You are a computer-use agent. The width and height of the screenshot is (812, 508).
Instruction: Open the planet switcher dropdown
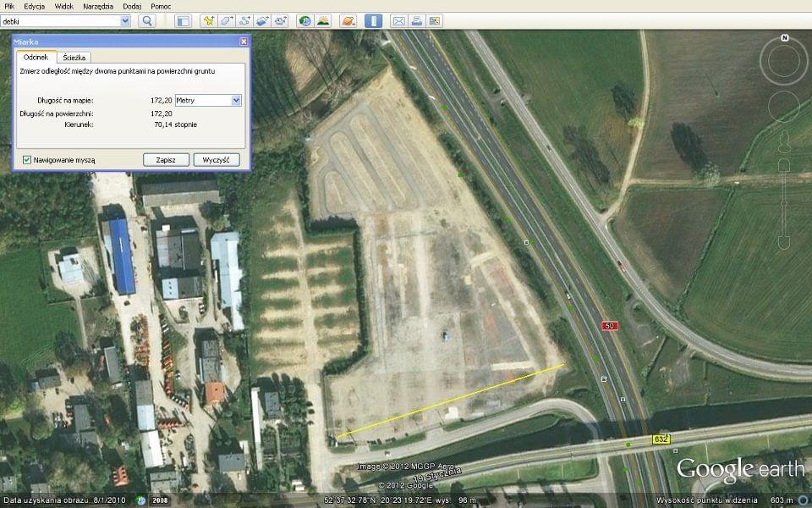click(x=348, y=20)
